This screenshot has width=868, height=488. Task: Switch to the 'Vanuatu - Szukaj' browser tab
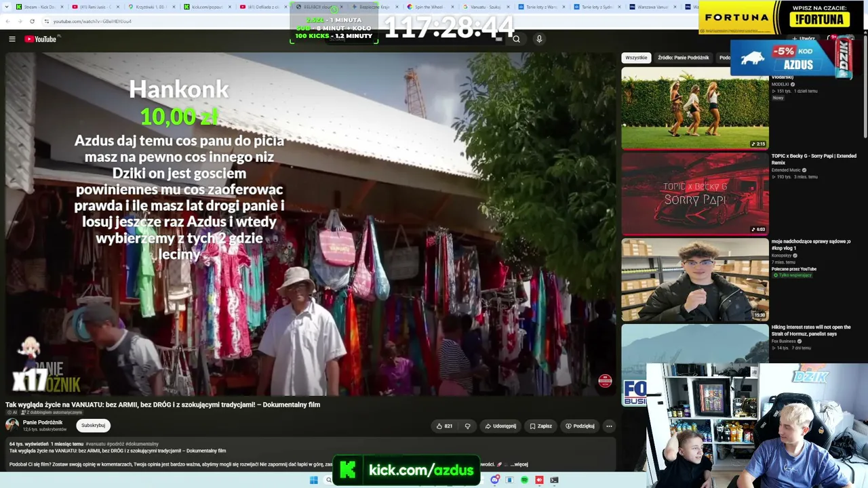click(x=484, y=7)
